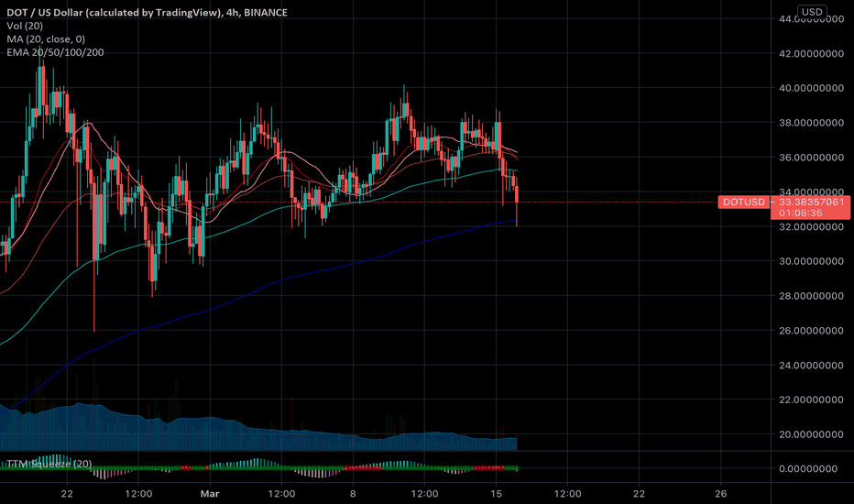The image size is (854, 504).
Task: Click the DOT / US Dollar chart title
Action: [x=147, y=13]
